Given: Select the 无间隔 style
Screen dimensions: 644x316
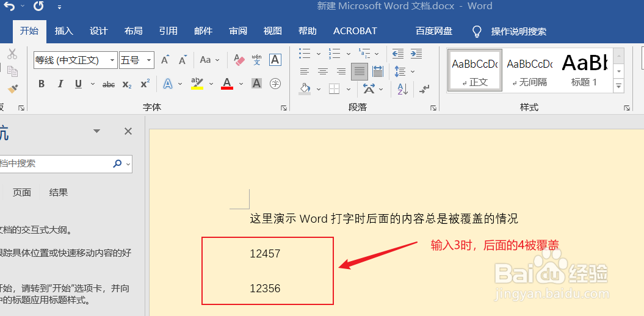Looking at the screenshot, I should (530, 70).
